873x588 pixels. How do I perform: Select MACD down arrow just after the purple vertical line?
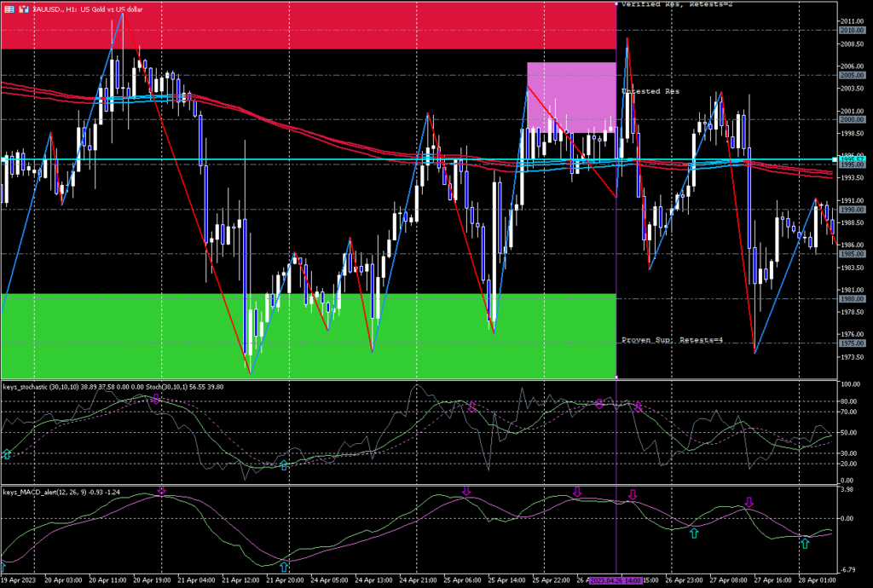[633, 494]
